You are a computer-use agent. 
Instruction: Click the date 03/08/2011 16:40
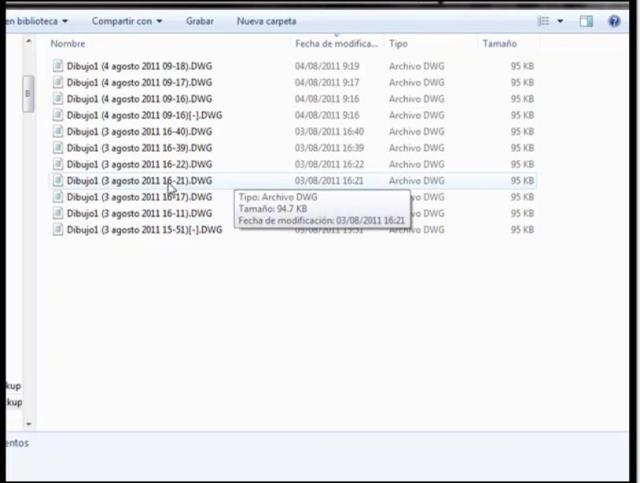pyautogui.click(x=329, y=131)
